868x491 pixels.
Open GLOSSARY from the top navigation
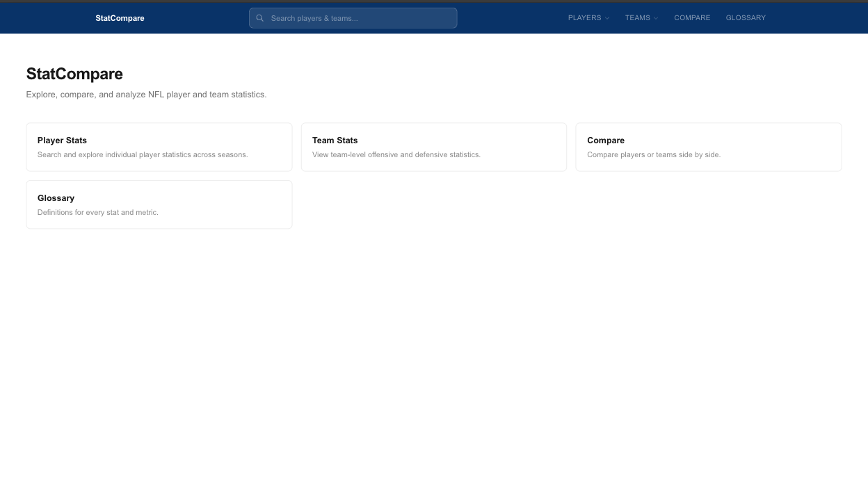pos(746,18)
